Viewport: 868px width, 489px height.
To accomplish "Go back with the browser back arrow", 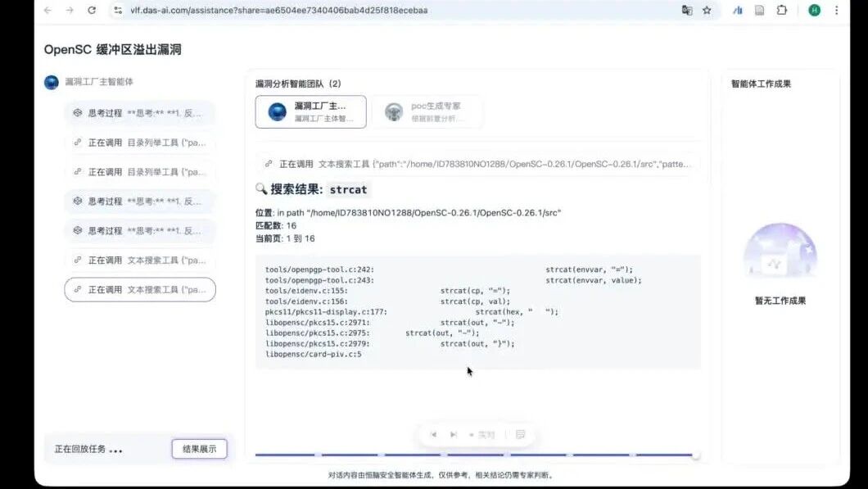I will tap(48, 10).
